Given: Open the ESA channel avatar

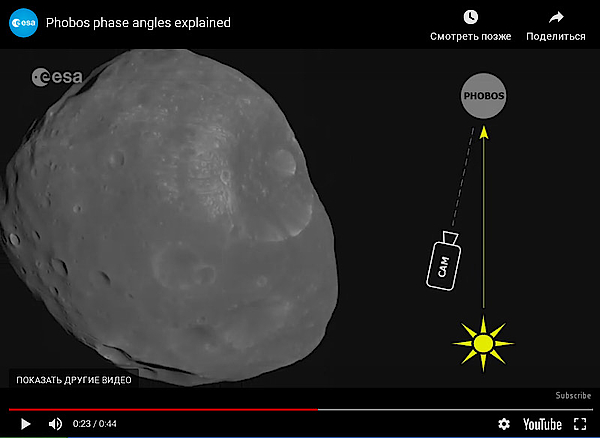Looking at the screenshot, I should (x=23, y=23).
